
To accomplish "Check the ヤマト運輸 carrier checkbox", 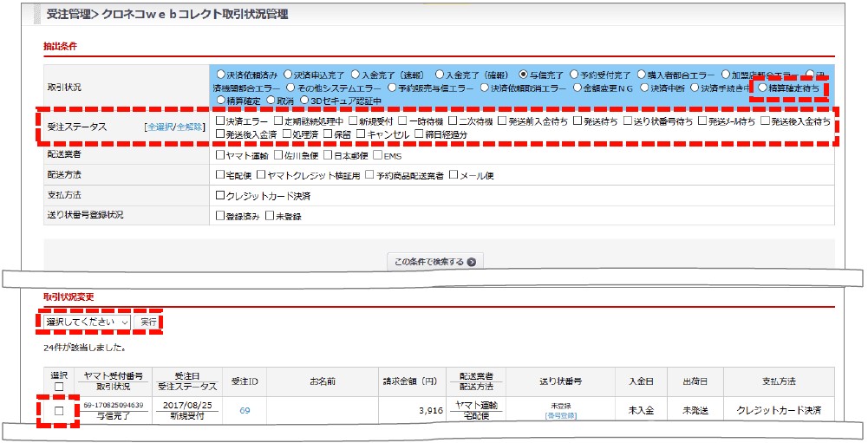I will click(219, 155).
